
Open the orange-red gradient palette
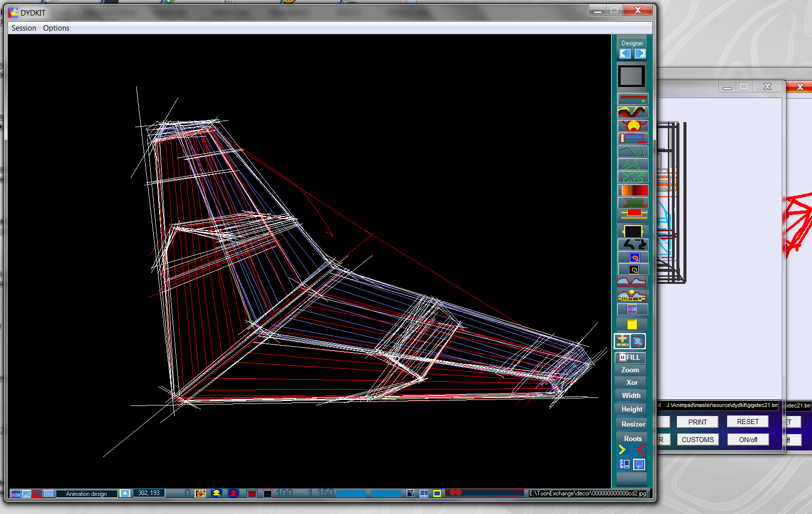pyautogui.click(x=633, y=190)
